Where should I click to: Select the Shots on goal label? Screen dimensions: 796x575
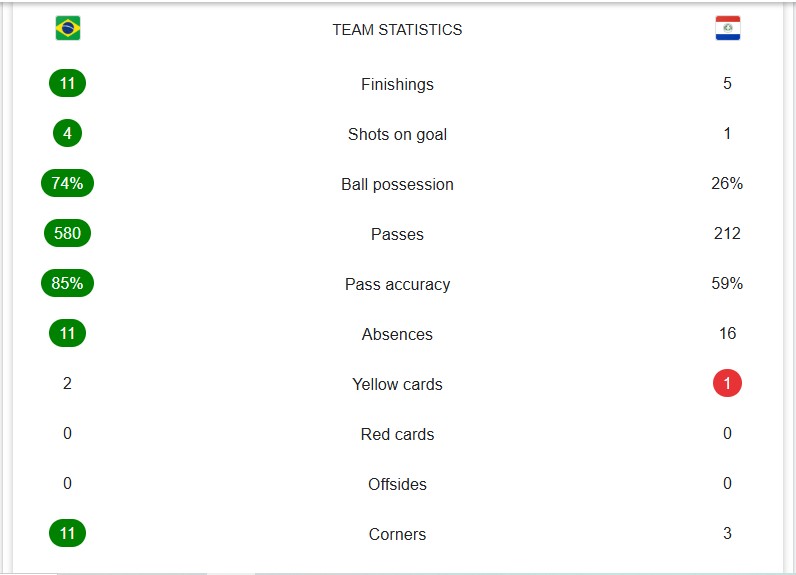point(397,134)
